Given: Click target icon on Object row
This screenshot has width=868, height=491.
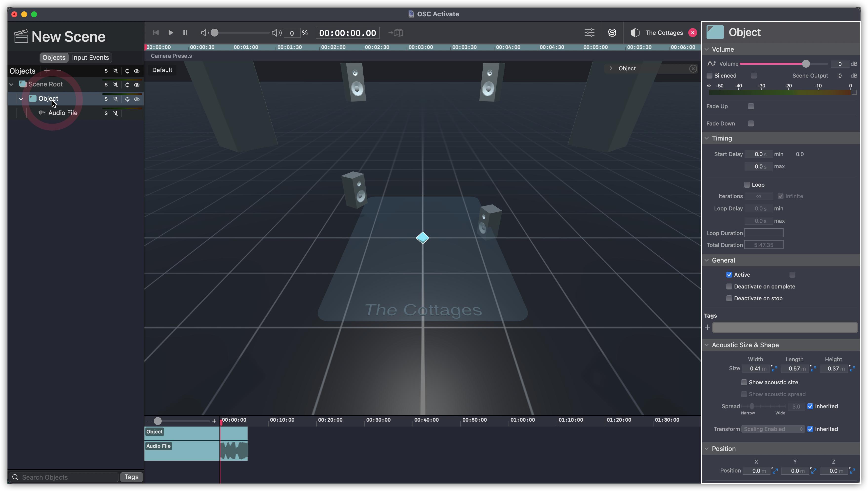Looking at the screenshot, I should tap(127, 99).
